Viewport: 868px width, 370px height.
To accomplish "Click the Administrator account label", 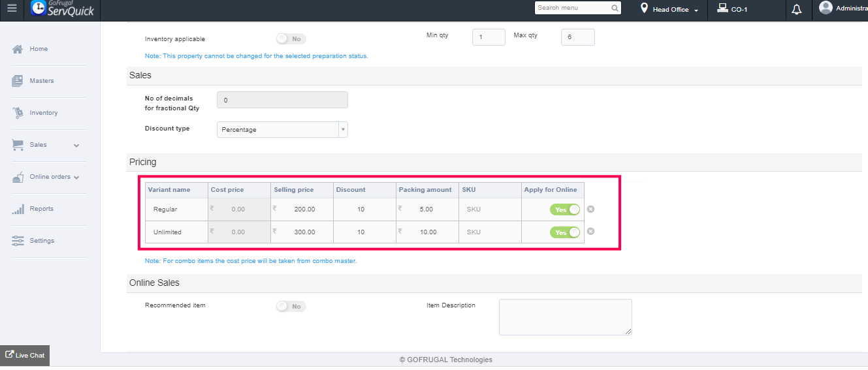I will [852, 8].
